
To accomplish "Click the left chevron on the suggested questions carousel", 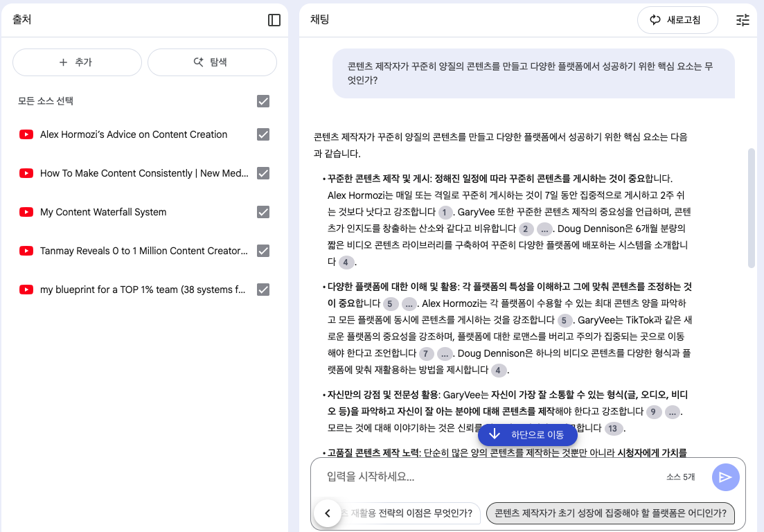I will 328,513.
